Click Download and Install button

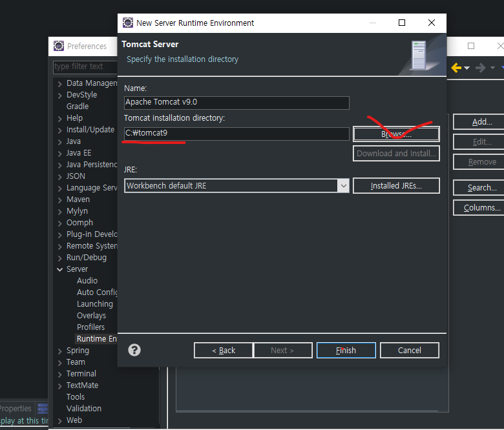[x=396, y=154]
